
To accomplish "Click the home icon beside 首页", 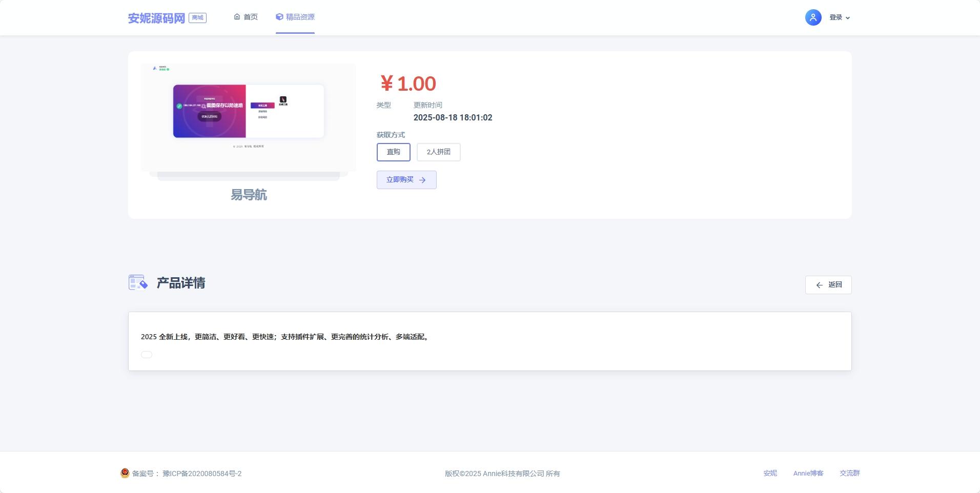I will point(237,17).
